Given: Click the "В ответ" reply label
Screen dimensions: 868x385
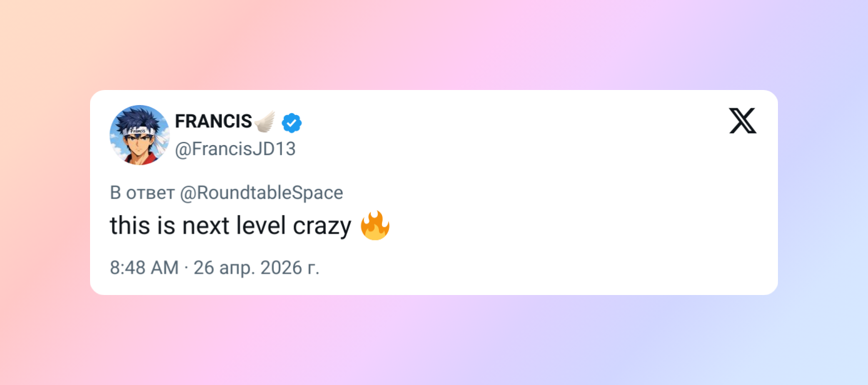Looking at the screenshot, I should click(x=142, y=193).
